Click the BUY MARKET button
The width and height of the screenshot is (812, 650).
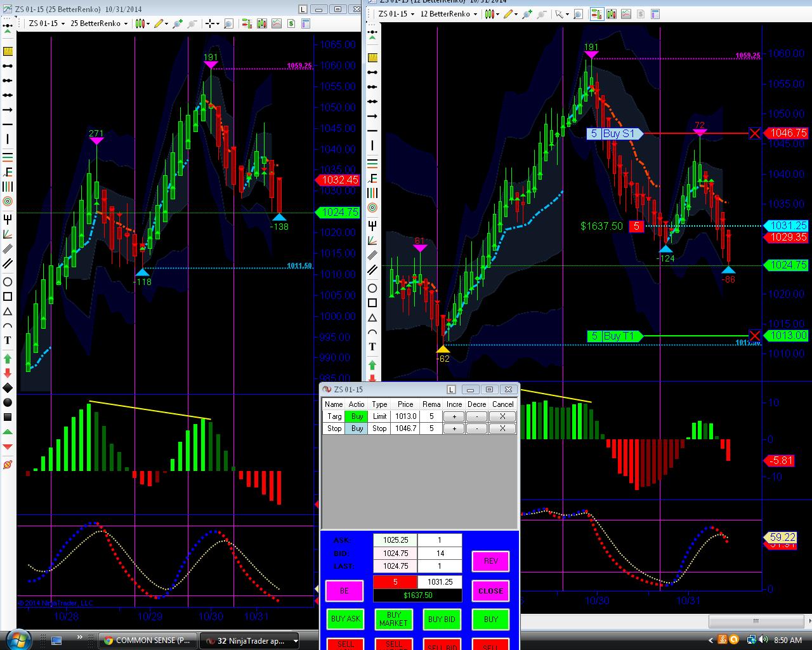pyautogui.click(x=393, y=620)
